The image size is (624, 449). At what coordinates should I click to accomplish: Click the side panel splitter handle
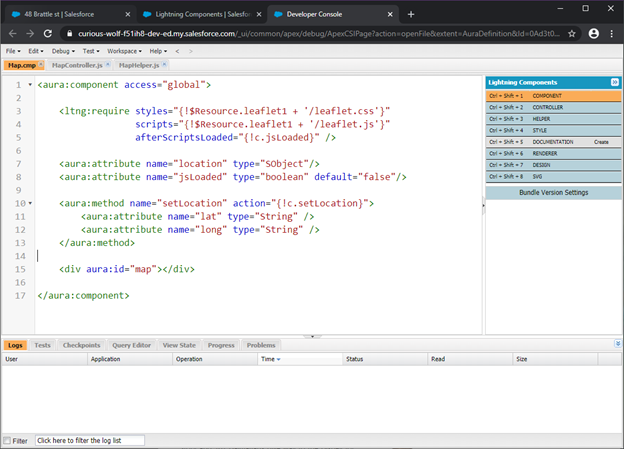[484, 205]
